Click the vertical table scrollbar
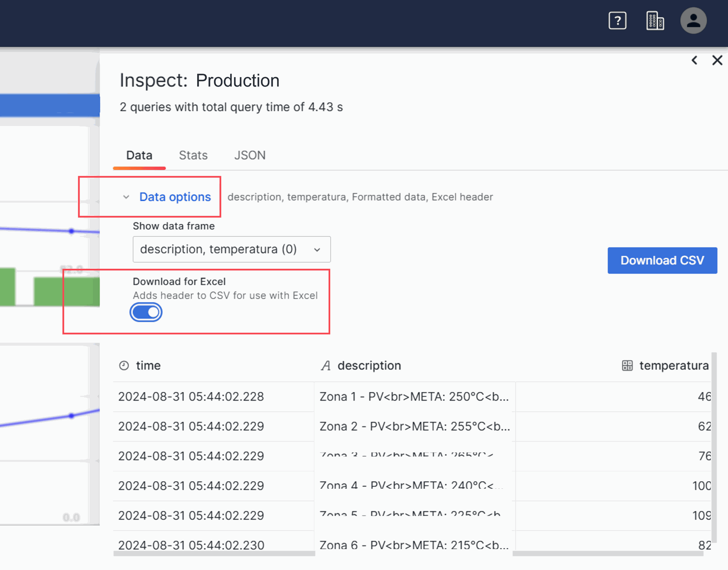Screen dimensions: 728x570 714,448
